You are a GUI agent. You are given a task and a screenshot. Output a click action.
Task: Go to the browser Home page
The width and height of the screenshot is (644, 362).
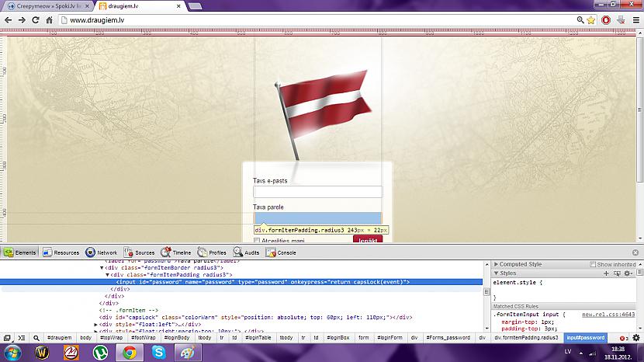pos(50,19)
